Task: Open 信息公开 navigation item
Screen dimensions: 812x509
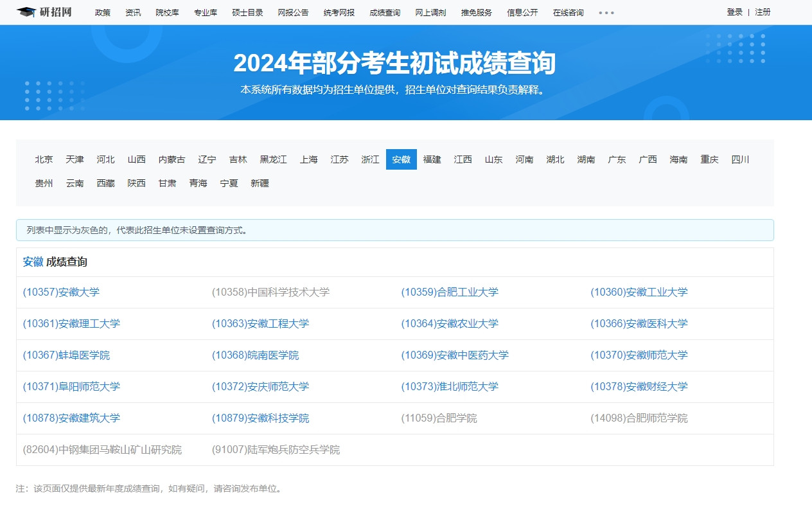Action: 522,12
